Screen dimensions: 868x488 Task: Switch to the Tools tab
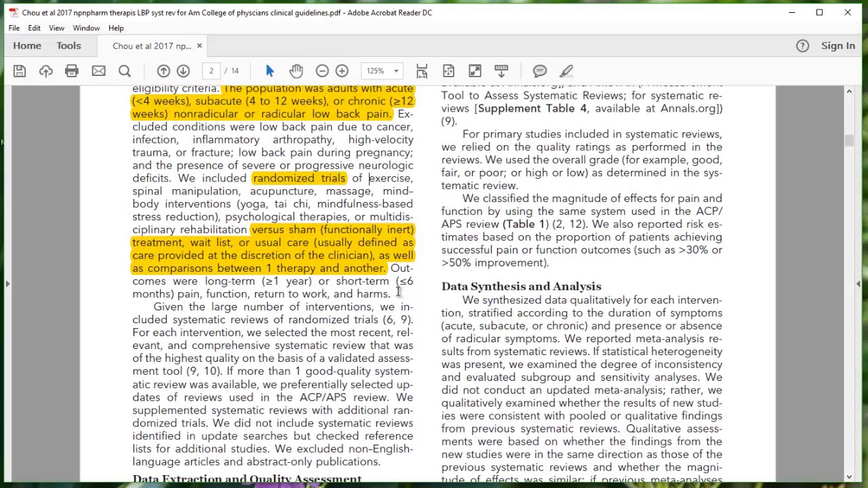68,45
